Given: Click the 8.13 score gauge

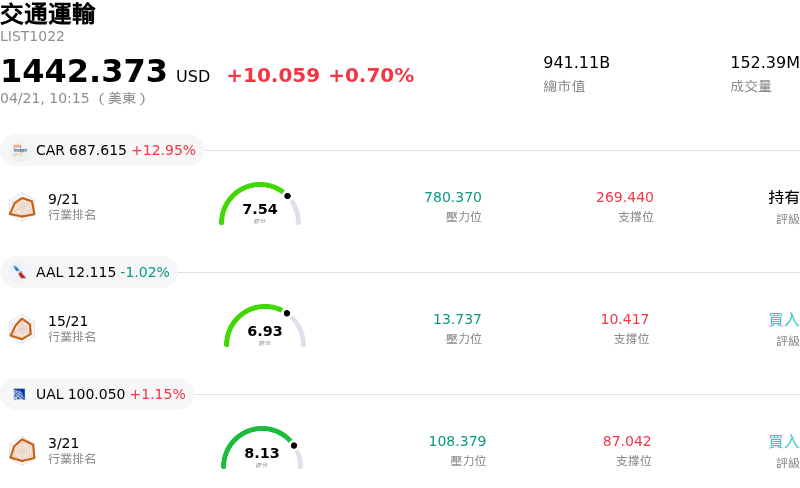Looking at the screenshot, I should [x=262, y=449].
